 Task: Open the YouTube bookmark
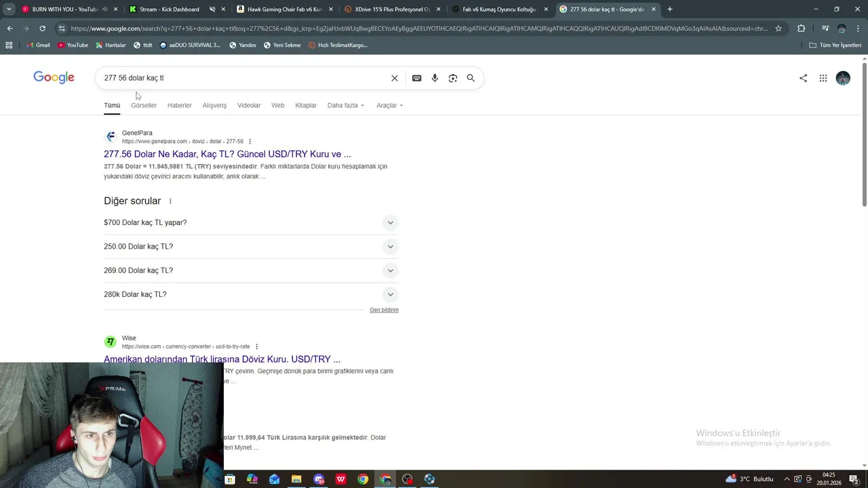click(73, 45)
